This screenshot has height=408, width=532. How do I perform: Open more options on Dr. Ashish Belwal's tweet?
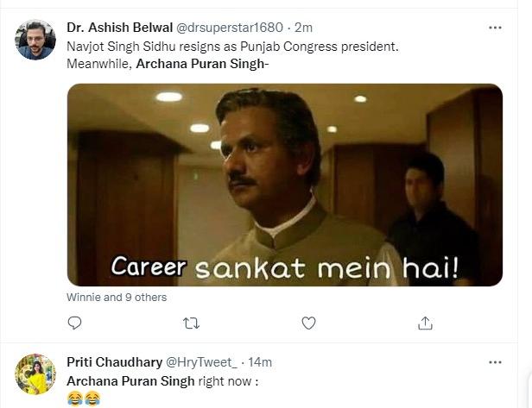pos(495,28)
